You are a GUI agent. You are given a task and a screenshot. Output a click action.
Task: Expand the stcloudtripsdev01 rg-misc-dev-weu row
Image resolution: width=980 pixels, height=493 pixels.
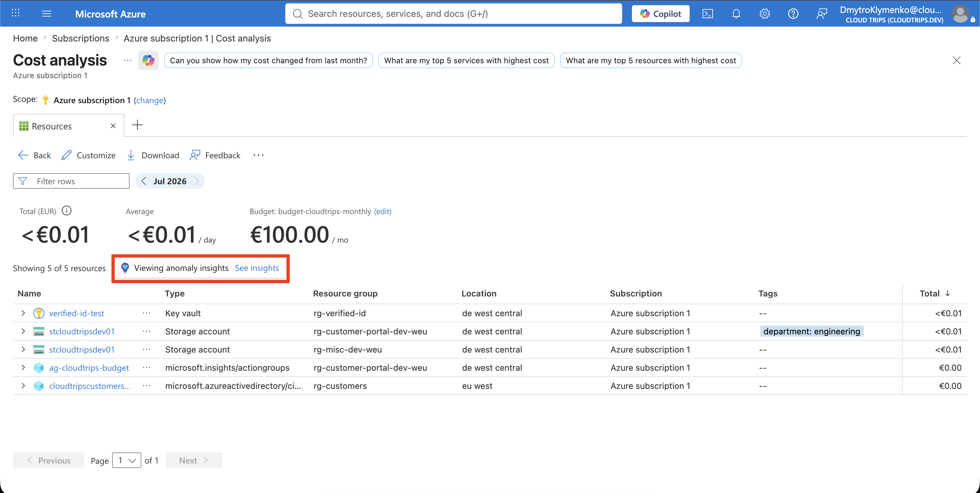[23, 349]
